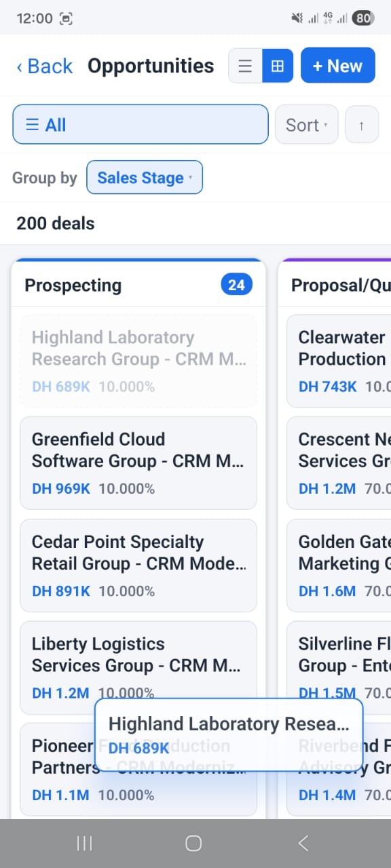The height and width of the screenshot is (868, 391).
Task: Tap the battery indicator in status bar
Action: [363, 18]
